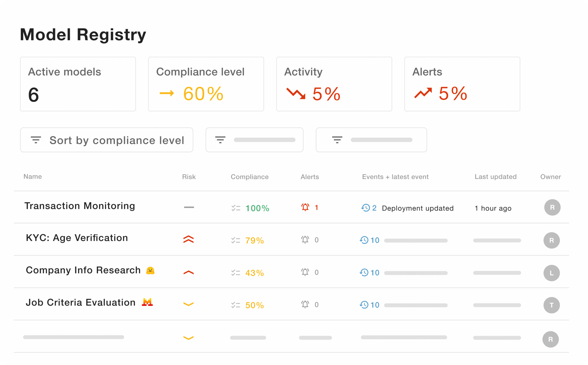This screenshot has width=588, height=365.
Task: Click the Compliance level 60% summary card
Action: click(206, 84)
